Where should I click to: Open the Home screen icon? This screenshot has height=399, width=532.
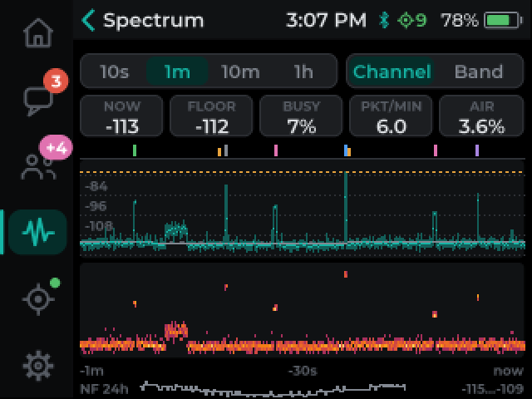coord(38,33)
